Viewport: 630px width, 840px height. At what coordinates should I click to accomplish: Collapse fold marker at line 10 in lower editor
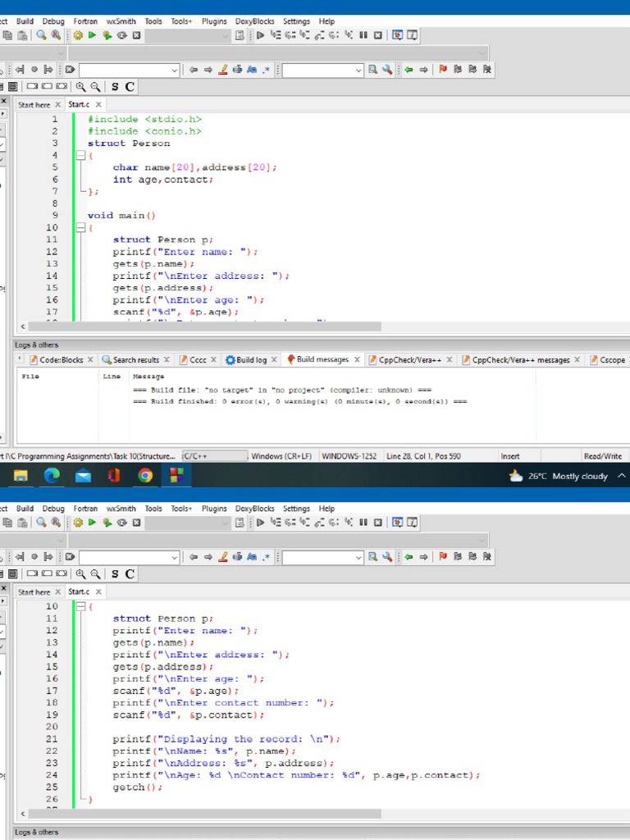click(x=80, y=606)
